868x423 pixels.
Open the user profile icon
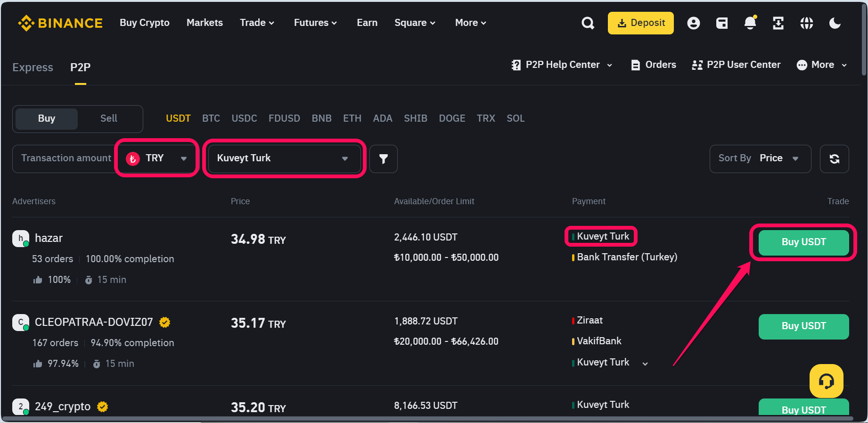pyautogui.click(x=693, y=23)
